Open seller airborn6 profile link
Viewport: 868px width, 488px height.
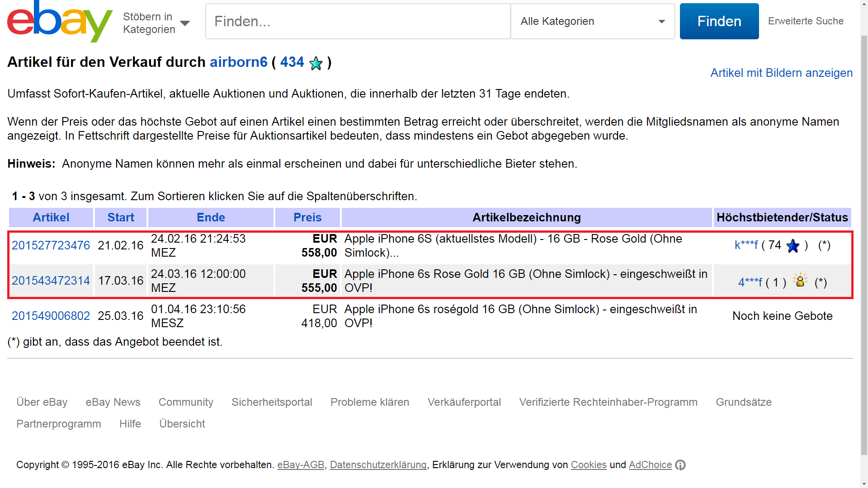[x=239, y=62]
